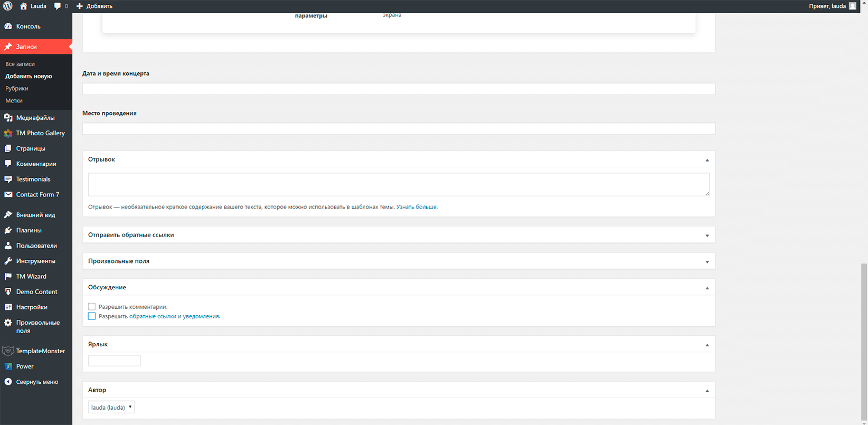Screen dimensions: 868x425
Task: Click the Плагины plug icon
Action: (x=8, y=230)
